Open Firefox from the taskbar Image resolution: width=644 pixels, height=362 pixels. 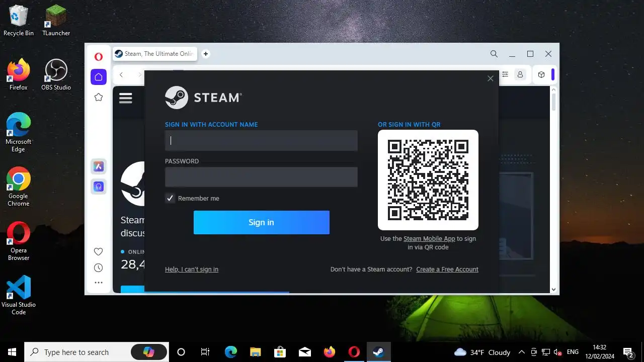(x=329, y=352)
